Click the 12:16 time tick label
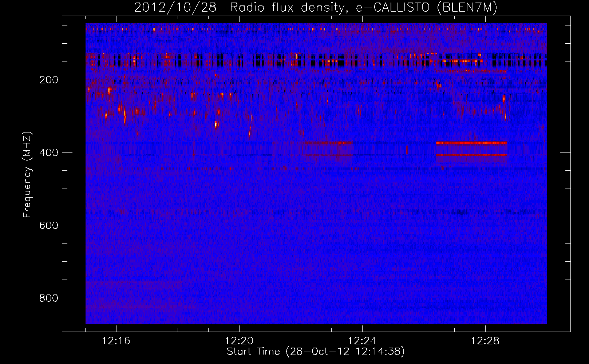 click(x=116, y=341)
